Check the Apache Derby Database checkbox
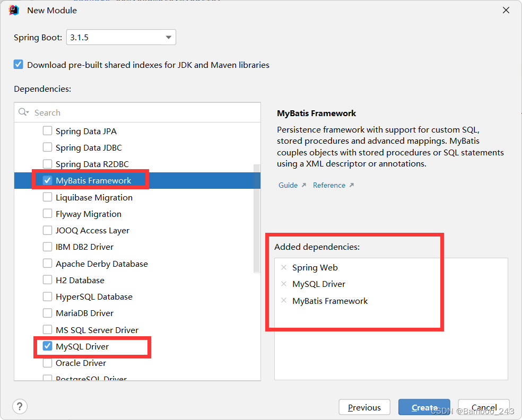This screenshot has width=522, height=420. (47, 263)
